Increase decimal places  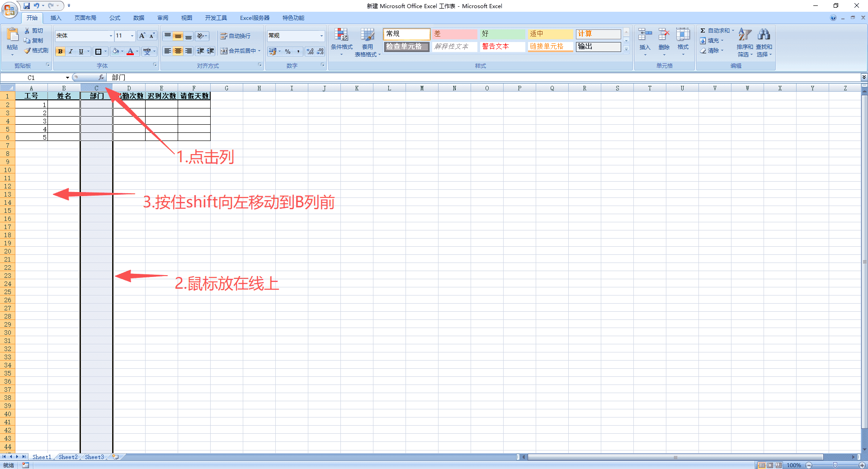click(x=310, y=52)
